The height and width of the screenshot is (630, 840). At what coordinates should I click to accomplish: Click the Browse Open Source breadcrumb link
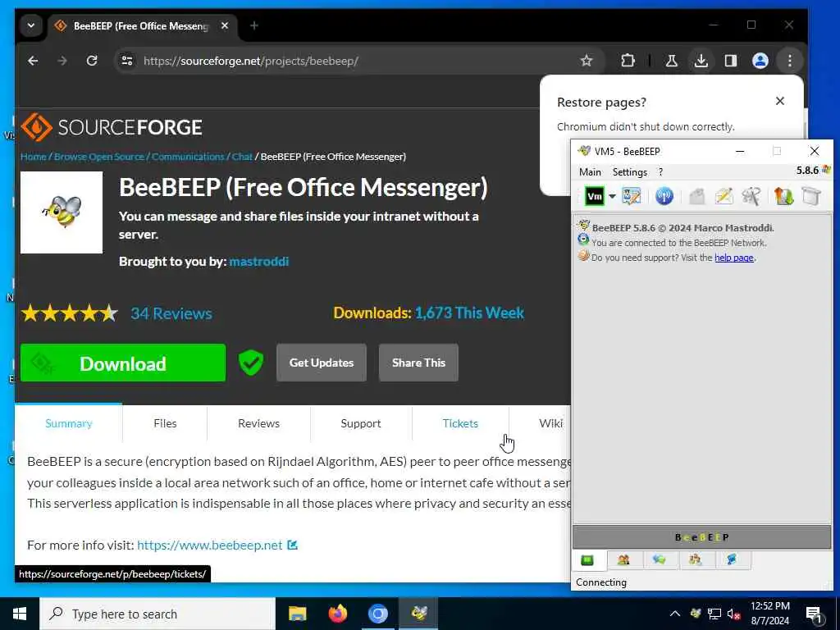click(x=99, y=157)
